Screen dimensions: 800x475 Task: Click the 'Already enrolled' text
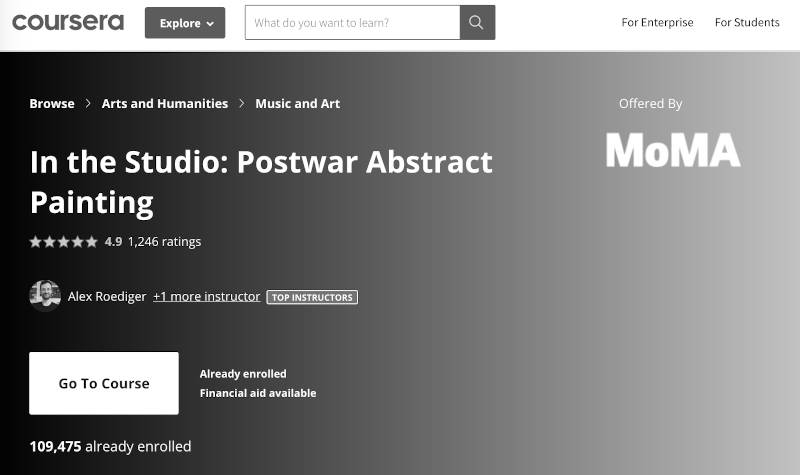point(243,374)
